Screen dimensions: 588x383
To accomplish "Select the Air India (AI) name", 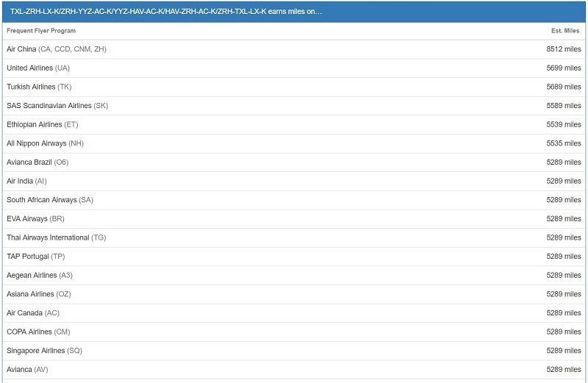I will [26, 181].
